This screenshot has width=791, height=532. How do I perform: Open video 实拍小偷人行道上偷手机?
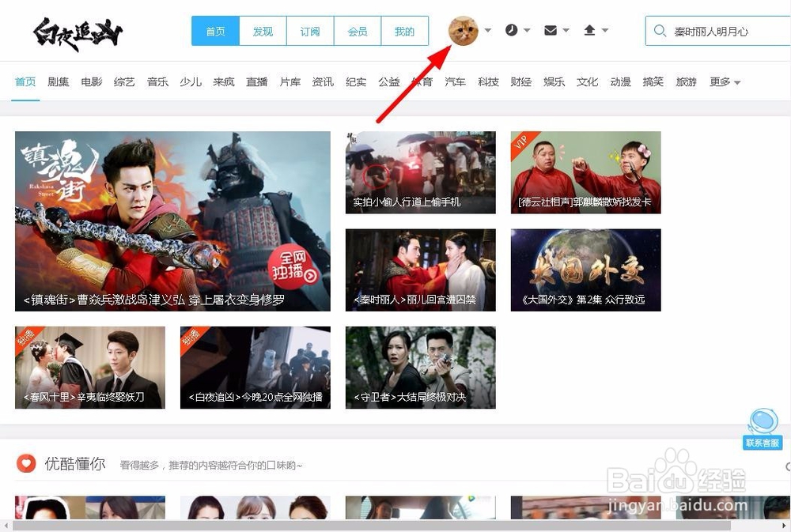click(421, 172)
